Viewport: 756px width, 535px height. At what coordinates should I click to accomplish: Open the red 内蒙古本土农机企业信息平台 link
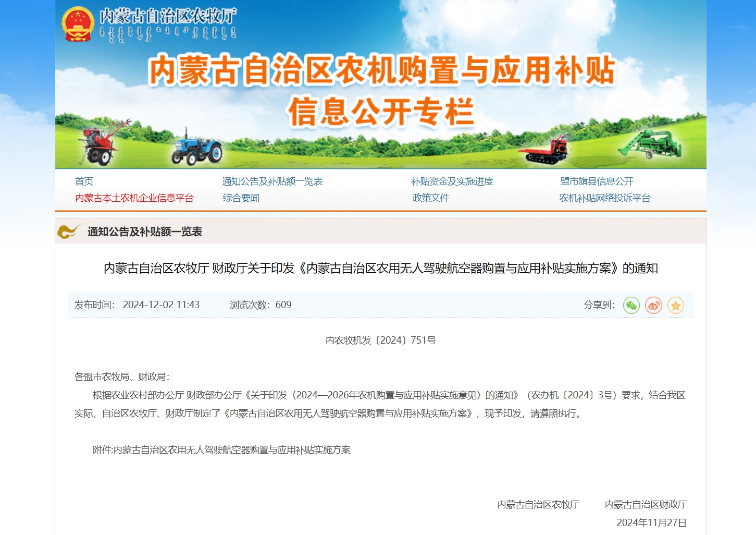[134, 198]
